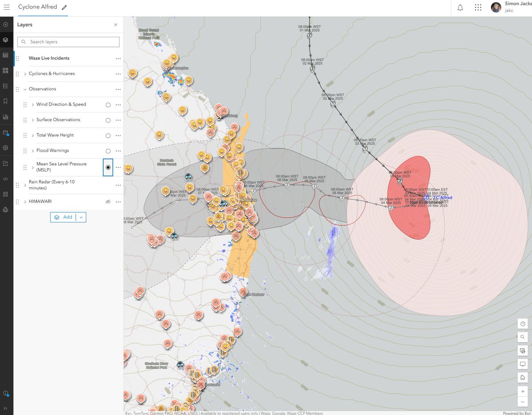
Task: Open the app launcher grid
Action: 478,8
